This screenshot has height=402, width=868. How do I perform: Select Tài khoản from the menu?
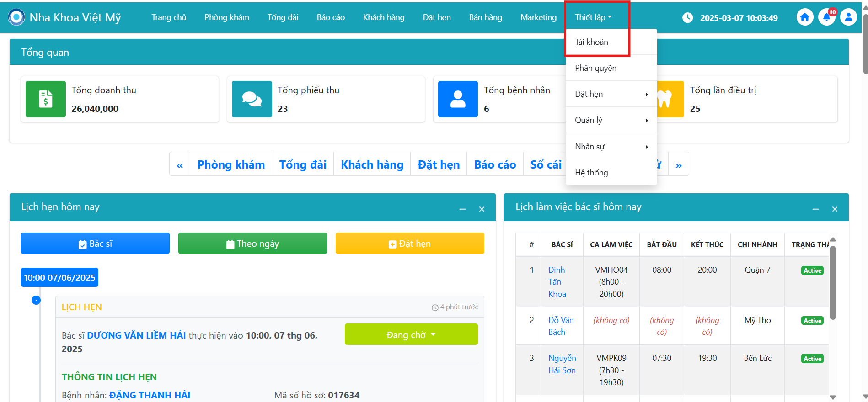point(592,42)
